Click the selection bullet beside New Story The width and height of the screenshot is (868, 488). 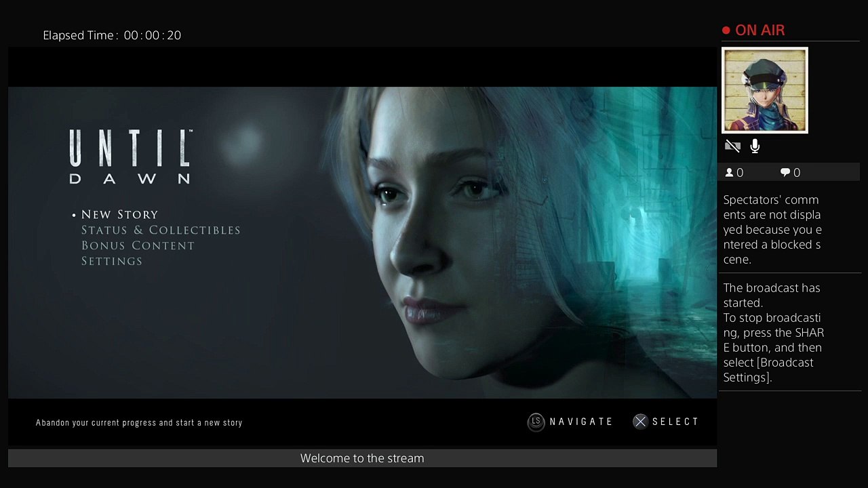[x=74, y=216]
